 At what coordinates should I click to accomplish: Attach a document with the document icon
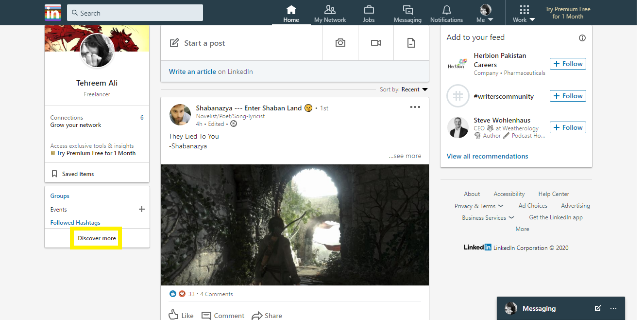point(411,43)
